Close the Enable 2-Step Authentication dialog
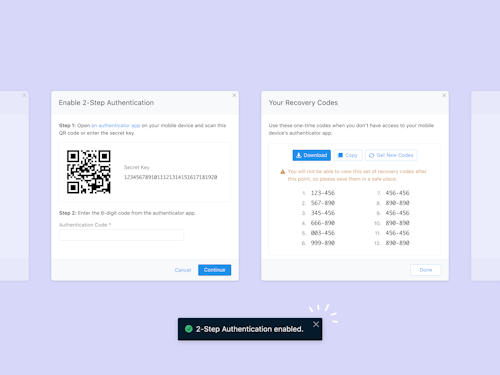This screenshot has height=375, width=500. pyautogui.click(x=234, y=95)
